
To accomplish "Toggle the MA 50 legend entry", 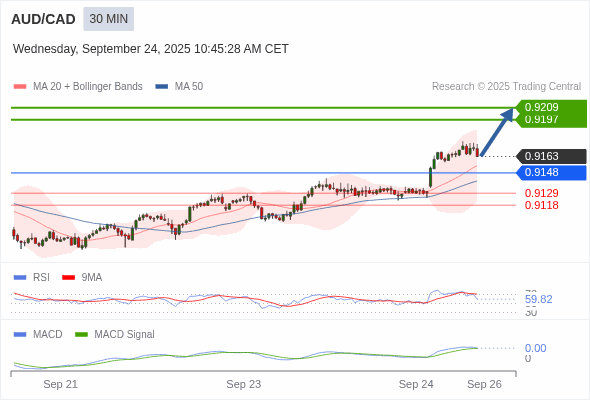I will click(179, 87).
